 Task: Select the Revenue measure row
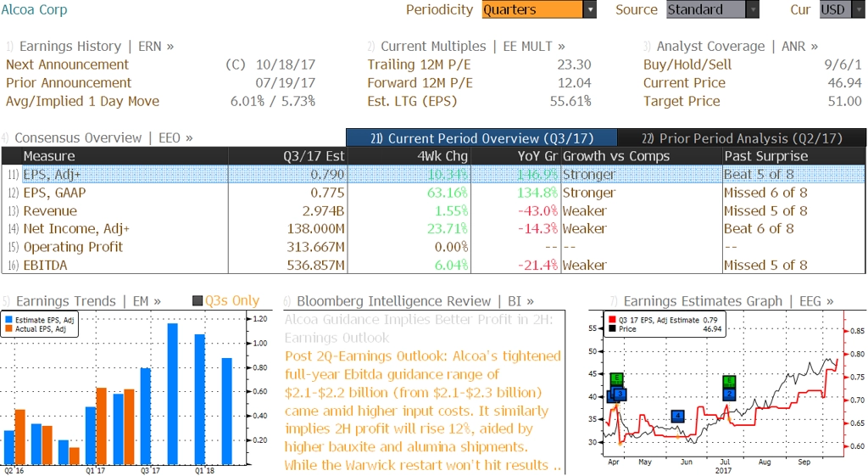pyautogui.click(x=433, y=211)
